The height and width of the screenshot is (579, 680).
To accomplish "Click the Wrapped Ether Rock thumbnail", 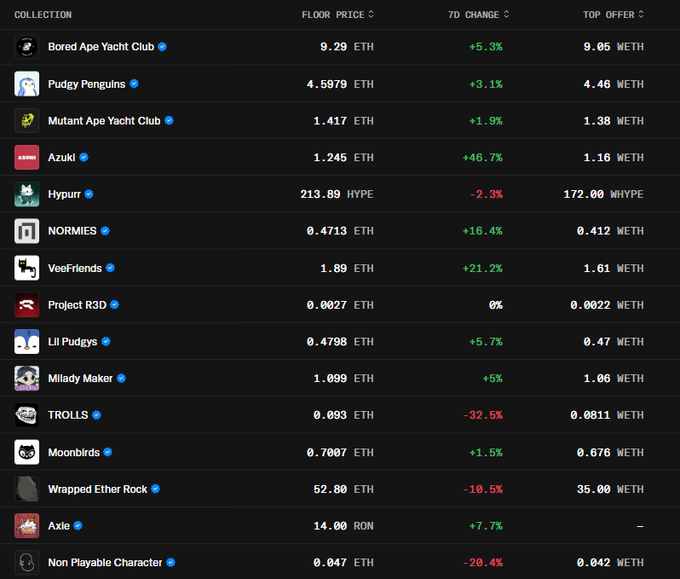I will point(26,489).
